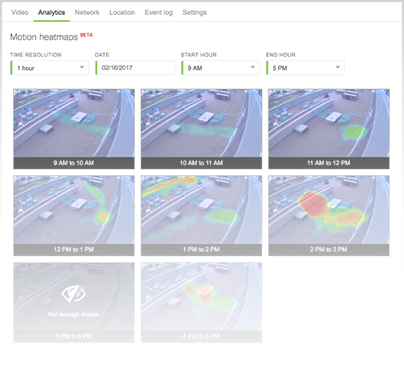
Task: Open the 9 AM to 10 AM heatmap
Action: (x=74, y=129)
